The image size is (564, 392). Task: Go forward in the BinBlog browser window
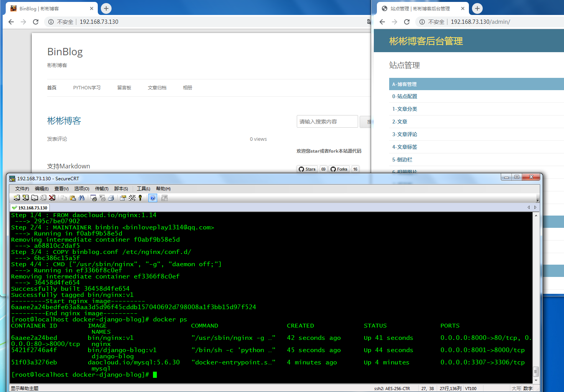pyautogui.click(x=23, y=22)
